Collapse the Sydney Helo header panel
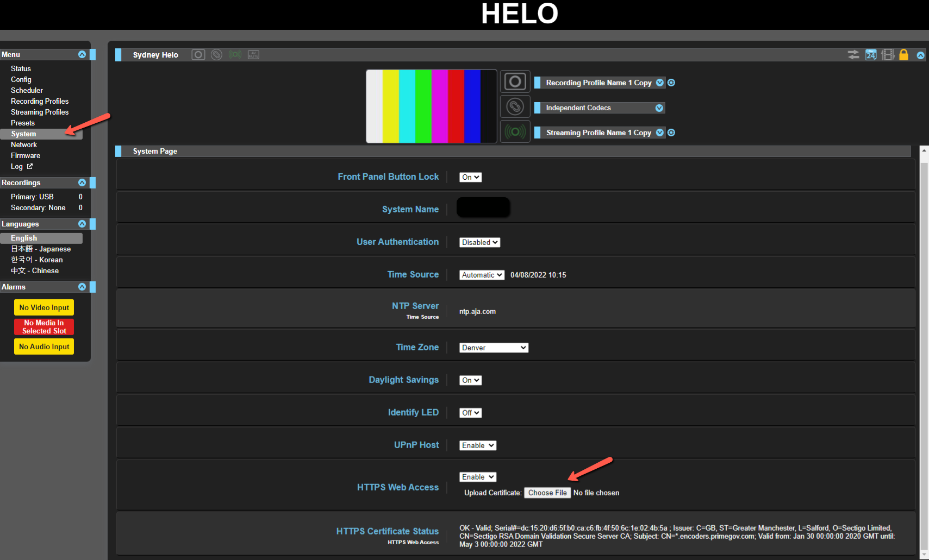929x560 pixels. coord(920,55)
